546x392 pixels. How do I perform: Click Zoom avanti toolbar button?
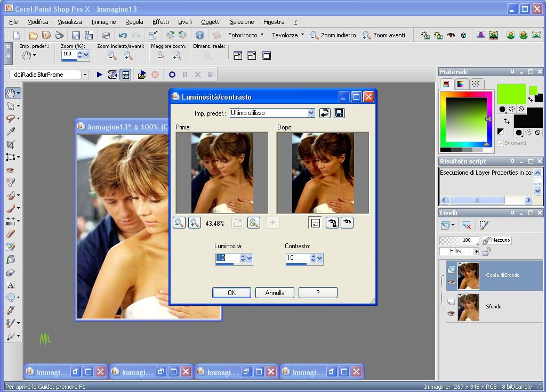pyautogui.click(x=384, y=35)
